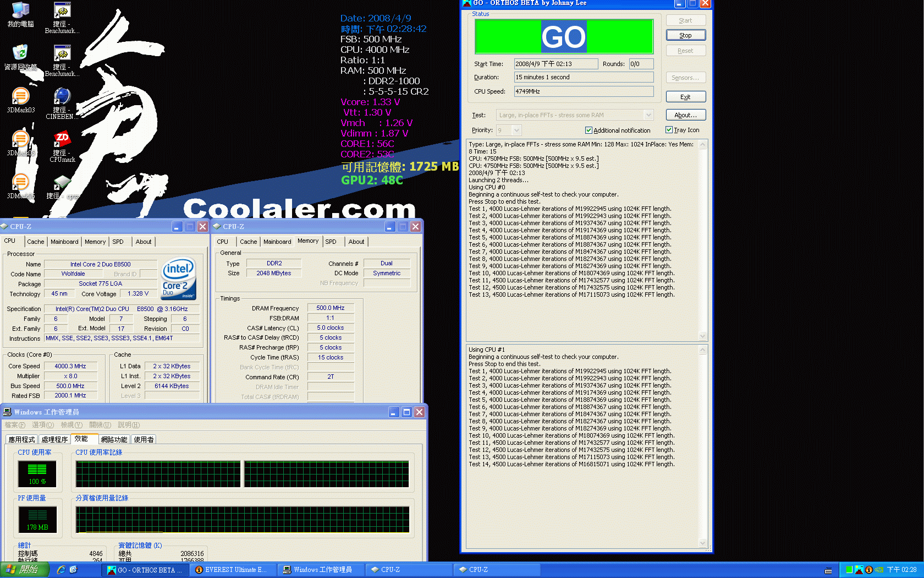The width and height of the screenshot is (924, 578).
Task: Open the 檢視 menu in Task Manager
Action: pyautogui.click(x=71, y=425)
